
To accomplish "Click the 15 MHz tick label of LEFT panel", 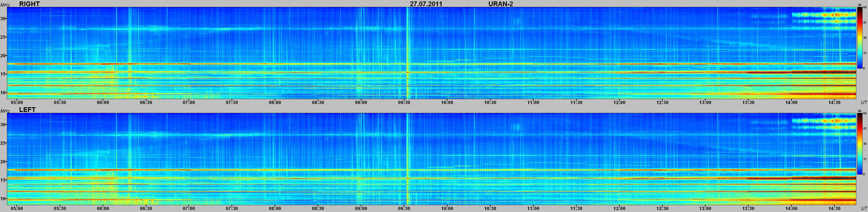I will tap(3, 180).
